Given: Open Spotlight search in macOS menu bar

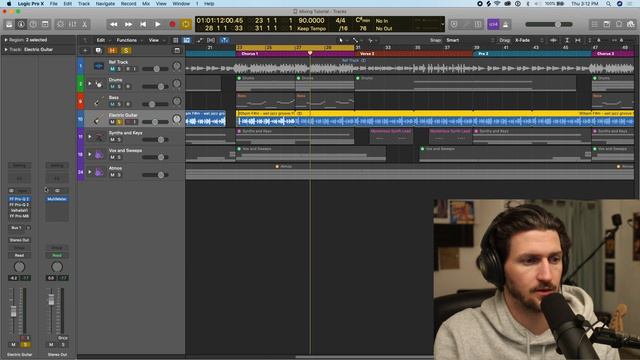Looking at the screenshot, I should click(x=609, y=4).
